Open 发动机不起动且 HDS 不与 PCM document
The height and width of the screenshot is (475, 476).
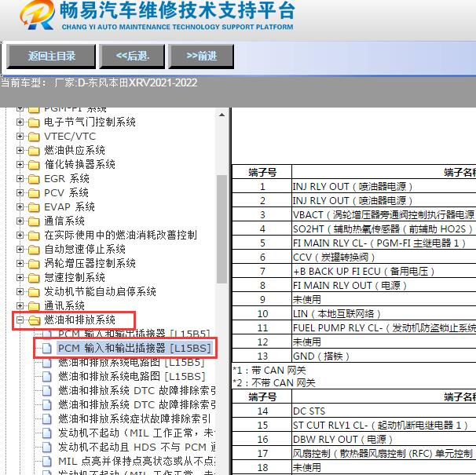(x=137, y=447)
